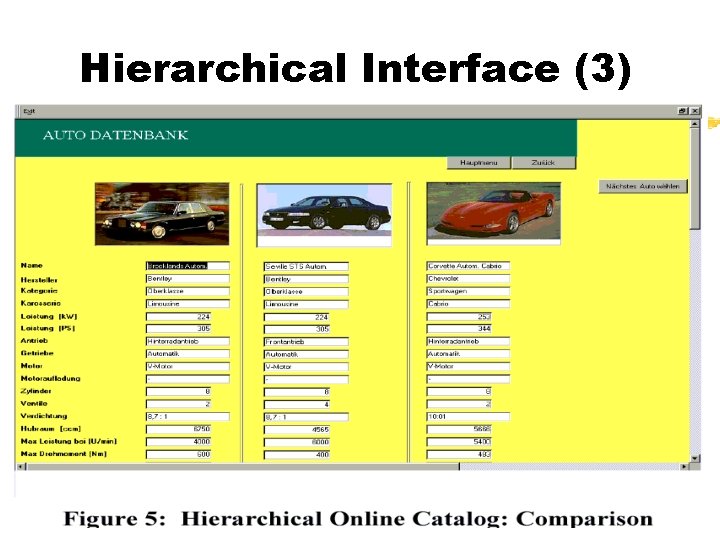
Task: Click the 4 Ventile field
Action: pos(297,405)
